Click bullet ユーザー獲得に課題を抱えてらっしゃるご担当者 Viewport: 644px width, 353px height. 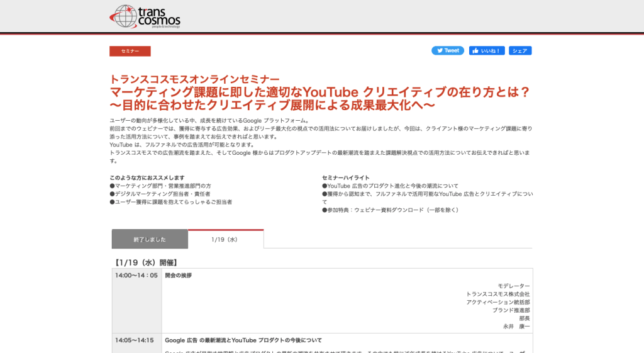(x=171, y=202)
